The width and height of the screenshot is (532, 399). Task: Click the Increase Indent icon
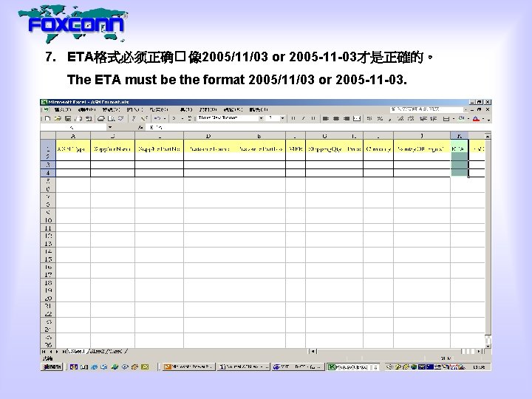pos(433,118)
